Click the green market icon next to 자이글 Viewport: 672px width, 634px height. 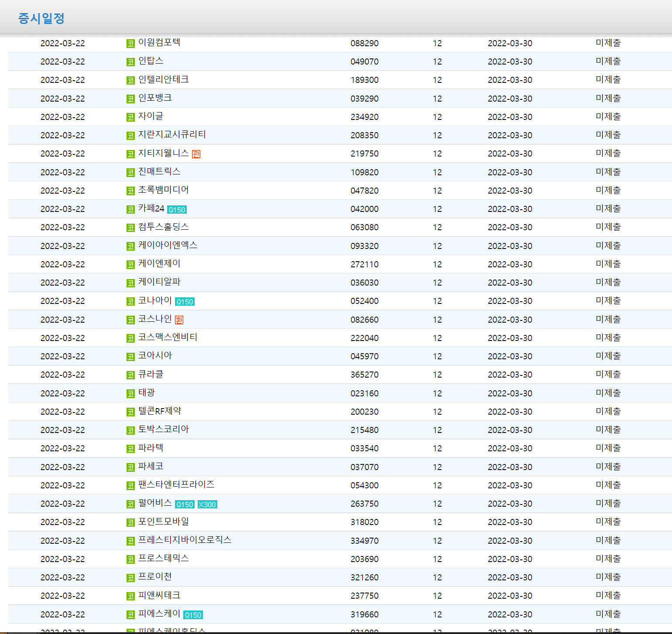130,117
